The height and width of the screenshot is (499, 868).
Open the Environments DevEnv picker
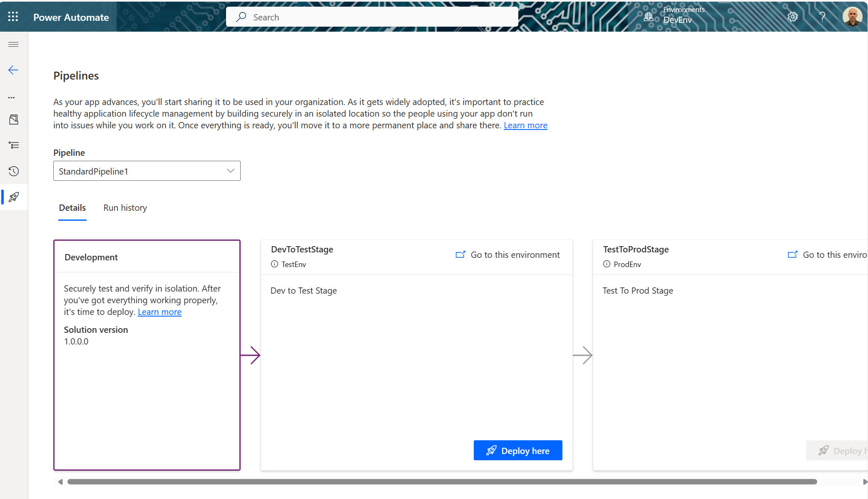[x=674, y=16]
